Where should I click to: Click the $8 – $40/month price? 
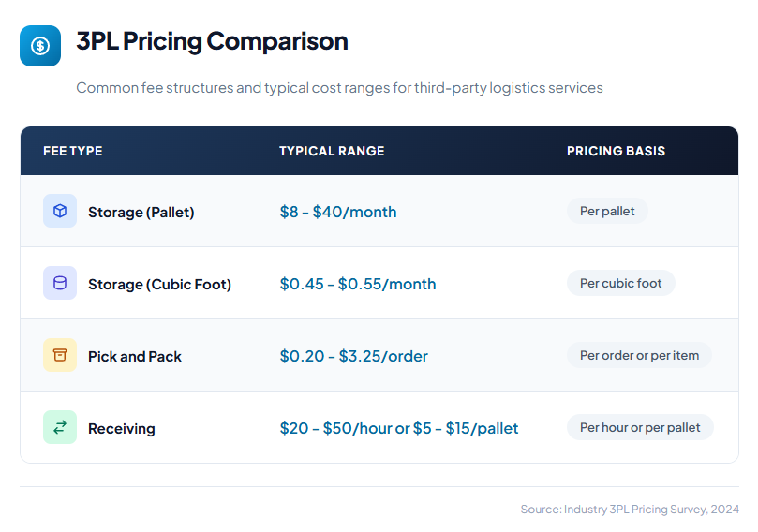(x=338, y=212)
